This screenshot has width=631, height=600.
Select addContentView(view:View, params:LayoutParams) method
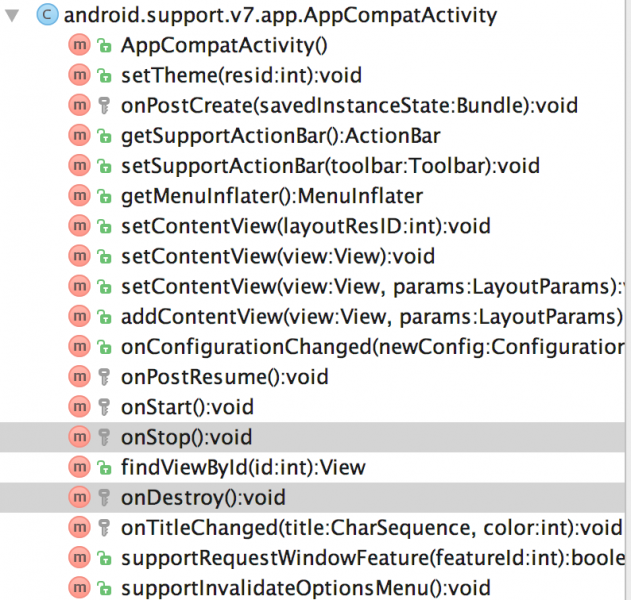(x=373, y=317)
